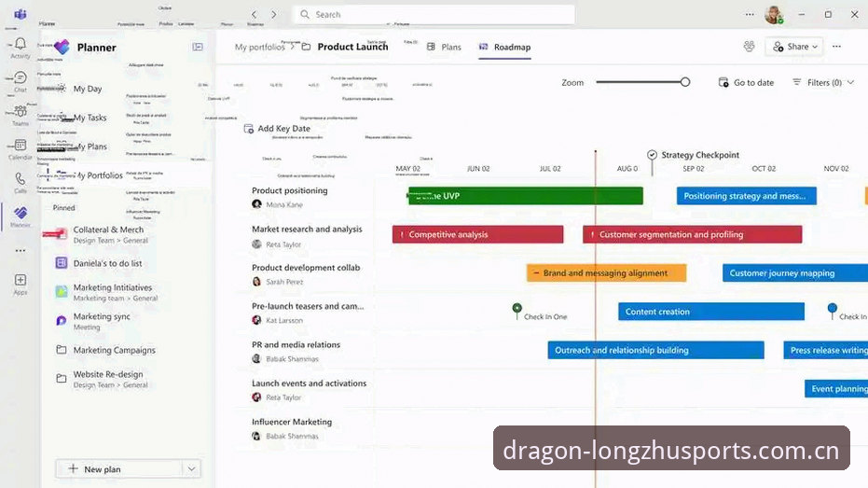
Task: Open My Day in Planner navigation
Action: click(88, 89)
